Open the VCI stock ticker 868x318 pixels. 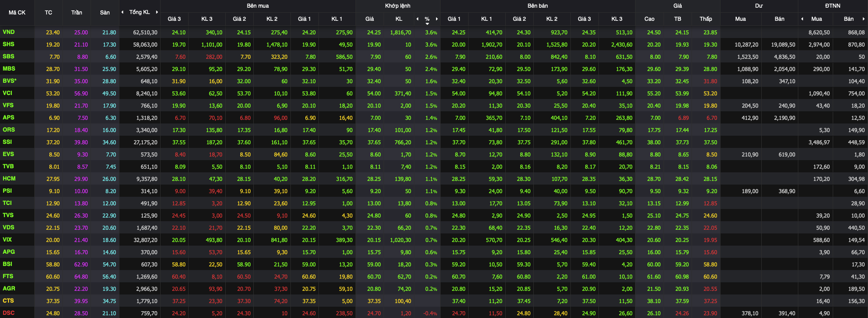click(7, 93)
